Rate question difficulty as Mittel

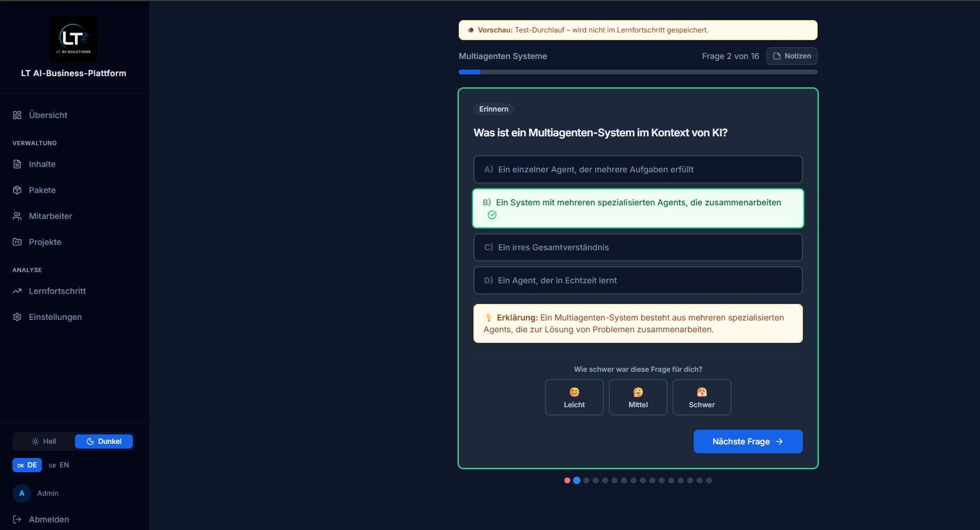[x=638, y=397]
